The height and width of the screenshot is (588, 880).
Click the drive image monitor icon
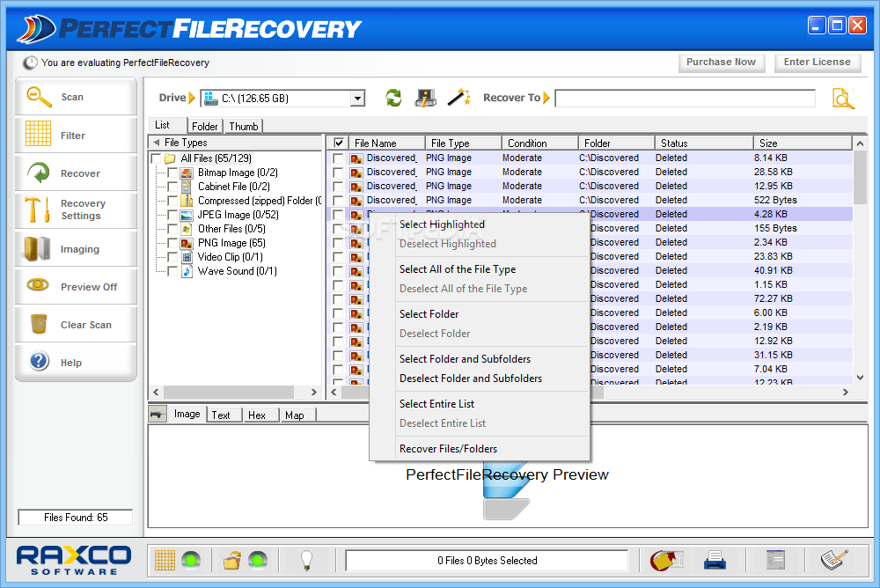coord(426,98)
